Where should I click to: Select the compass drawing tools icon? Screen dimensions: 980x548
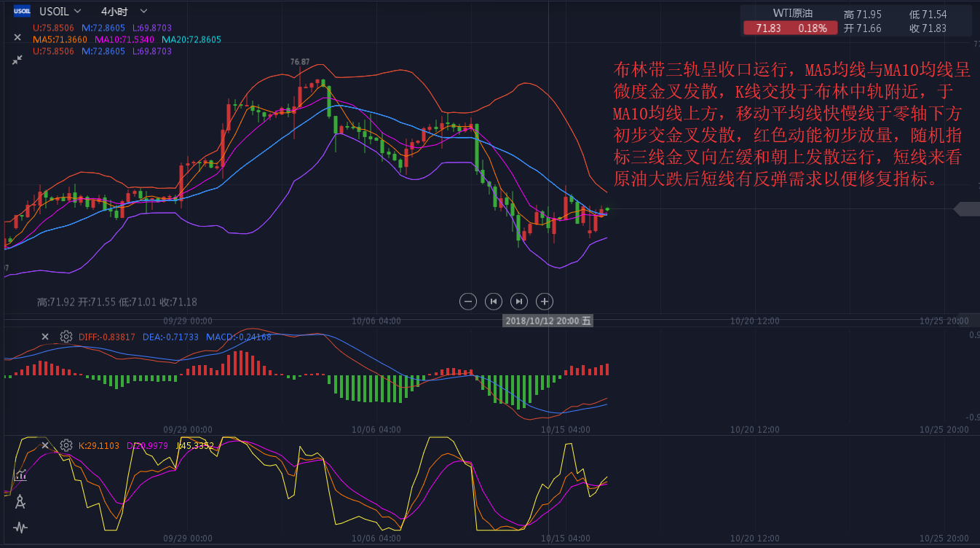tap(20, 501)
